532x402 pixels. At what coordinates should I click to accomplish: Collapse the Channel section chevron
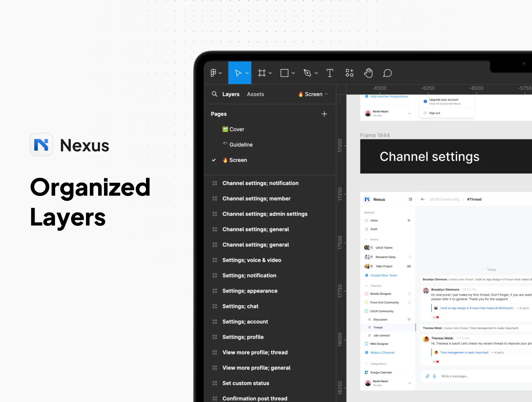coord(367,286)
